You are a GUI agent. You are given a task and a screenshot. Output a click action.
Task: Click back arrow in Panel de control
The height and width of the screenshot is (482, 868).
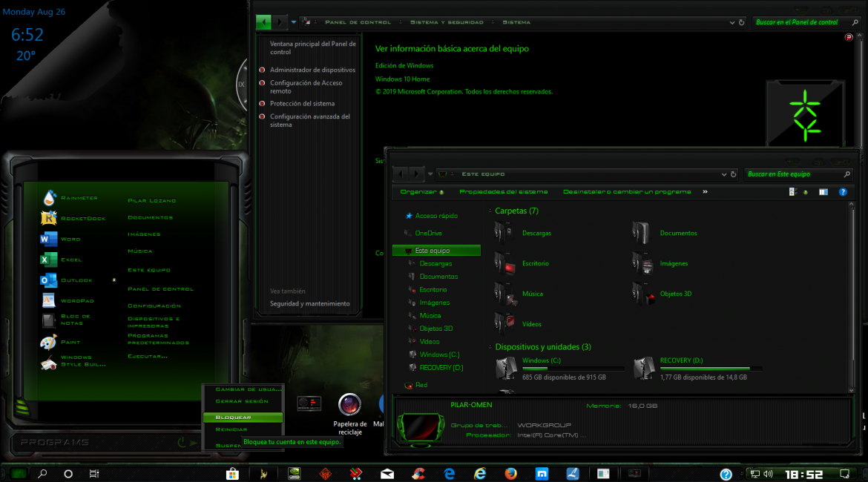[x=263, y=22]
